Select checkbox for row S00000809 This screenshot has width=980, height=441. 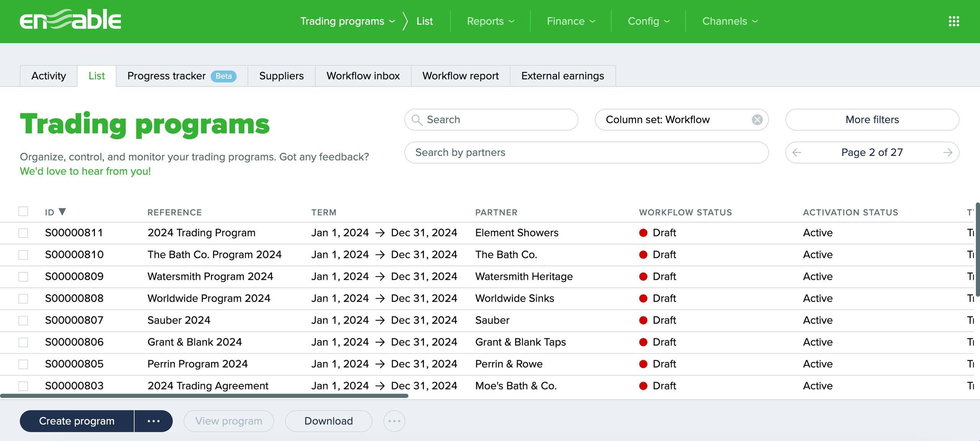(x=23, y=277)
